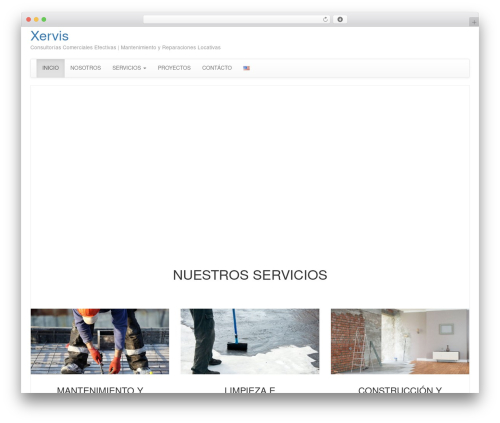The image size is (500, 423).
Task: Click the Xervis site title link
Action: [x=49, y=36]
